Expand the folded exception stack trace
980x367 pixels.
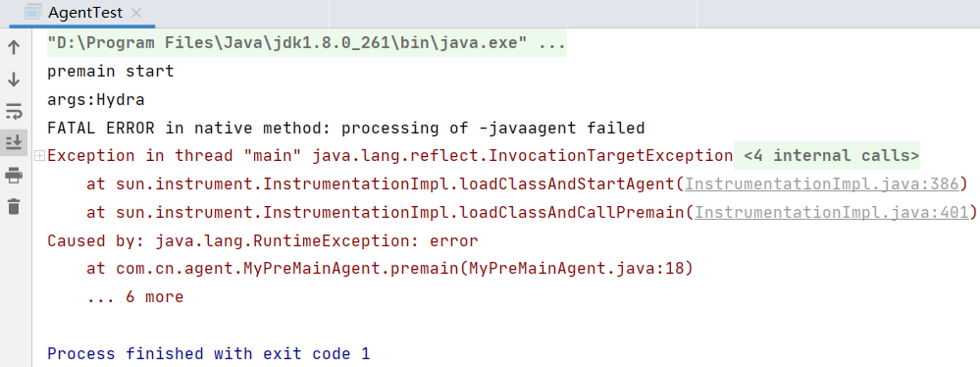[40, 156]
